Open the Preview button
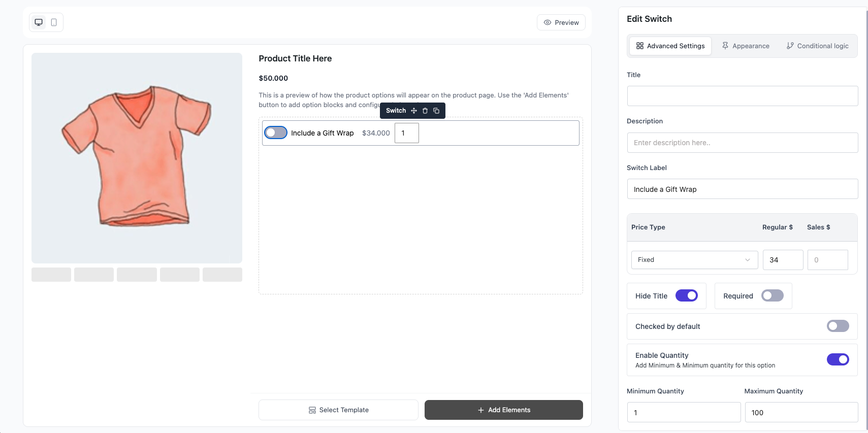 561,22
